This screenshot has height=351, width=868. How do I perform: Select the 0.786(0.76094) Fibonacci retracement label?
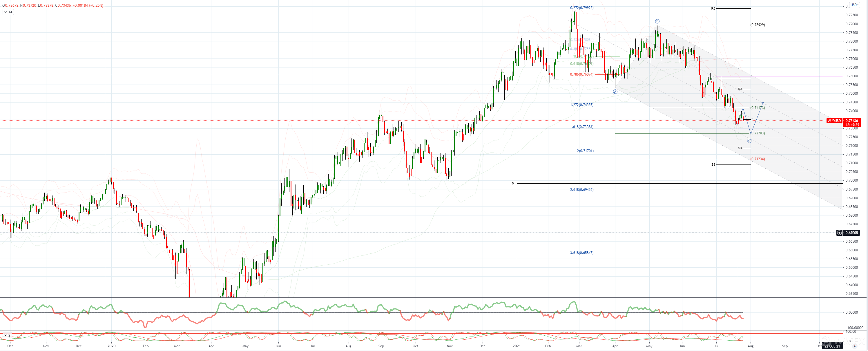tap(581, 74)
